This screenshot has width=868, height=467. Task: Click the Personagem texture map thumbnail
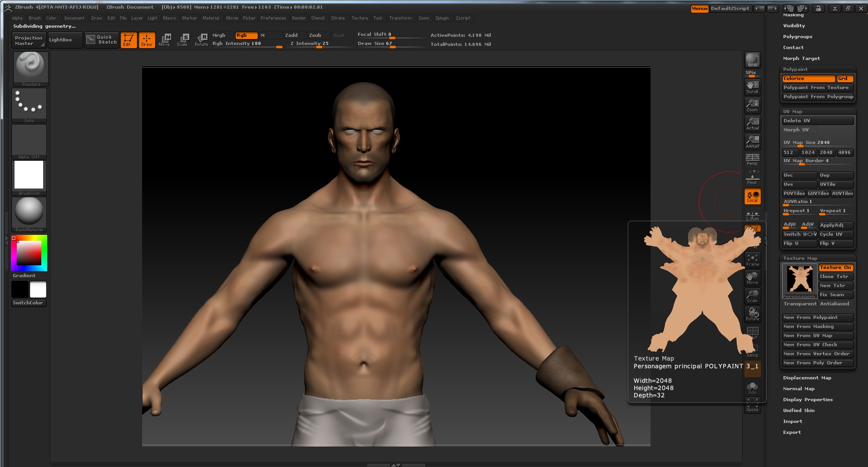[799, 281]
